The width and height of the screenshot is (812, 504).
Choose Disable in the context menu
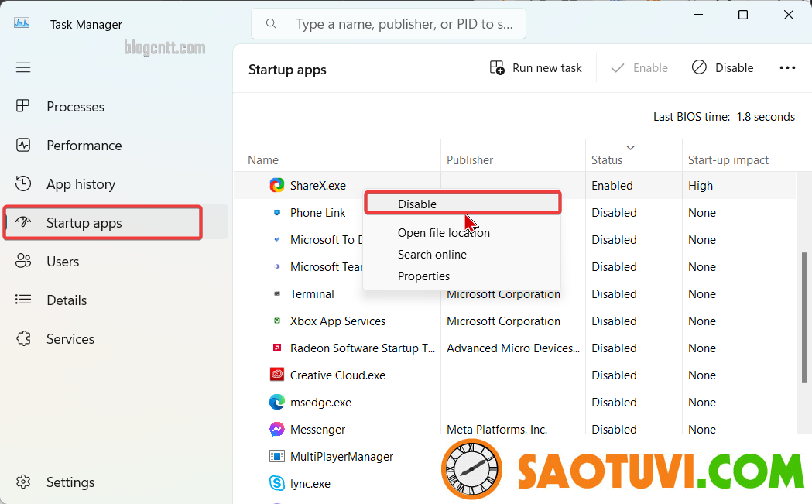(x=463, y=204)
